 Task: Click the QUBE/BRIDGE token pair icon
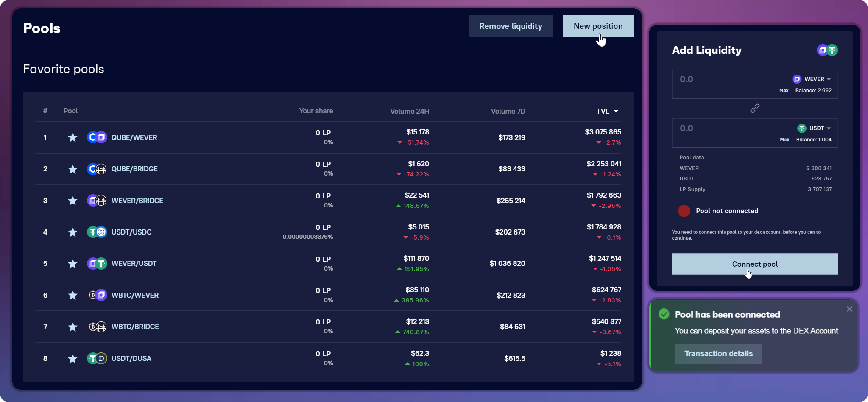[97, 169]
